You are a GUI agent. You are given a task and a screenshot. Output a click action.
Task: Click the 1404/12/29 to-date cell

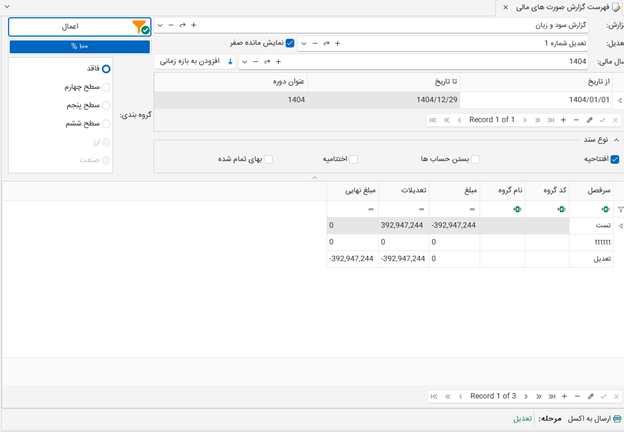click(x=384, y=100)
